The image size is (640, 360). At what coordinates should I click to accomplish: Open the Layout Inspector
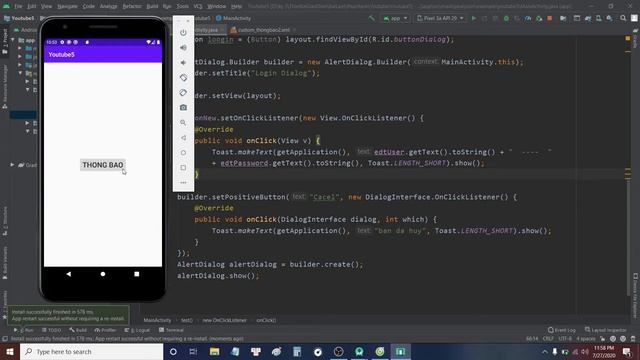click(x=606, y=330)
